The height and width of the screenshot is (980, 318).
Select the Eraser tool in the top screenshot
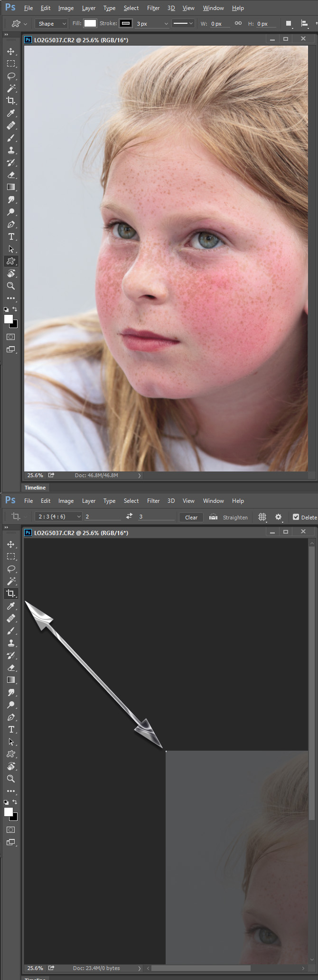click(x=11, y=175)
